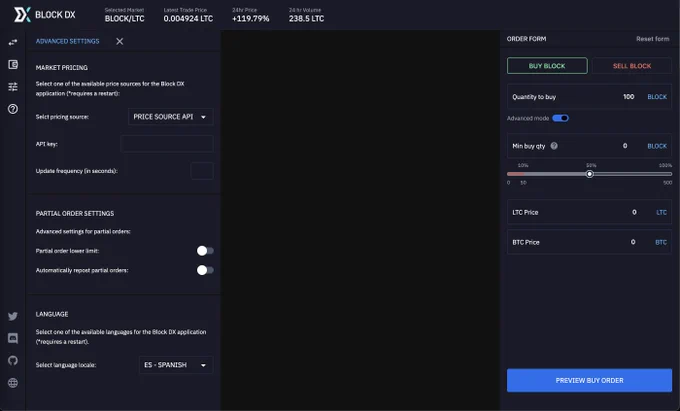Click the Quantity to buy field
This screenshot has width=680, height=411.
coord(589,97)
